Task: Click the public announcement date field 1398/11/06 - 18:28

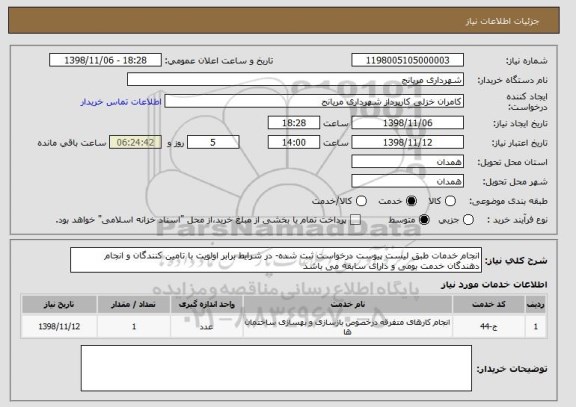Action: (105, 60)
